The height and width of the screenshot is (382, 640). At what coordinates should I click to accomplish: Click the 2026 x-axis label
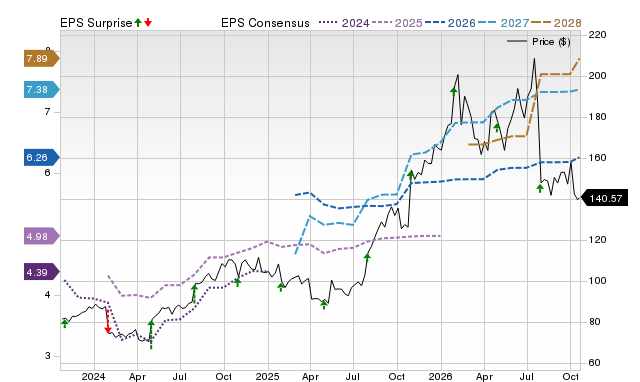pos(440,376)
